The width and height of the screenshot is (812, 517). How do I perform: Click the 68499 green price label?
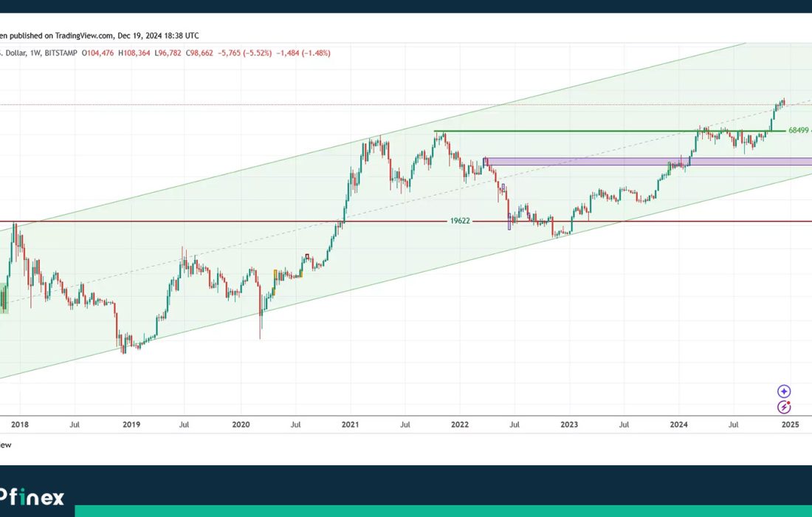(x=799, y=131)
